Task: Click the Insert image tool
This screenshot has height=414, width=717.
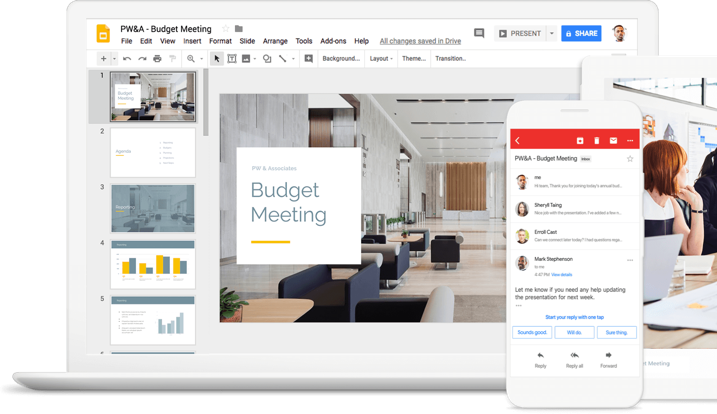Action: 246,59
